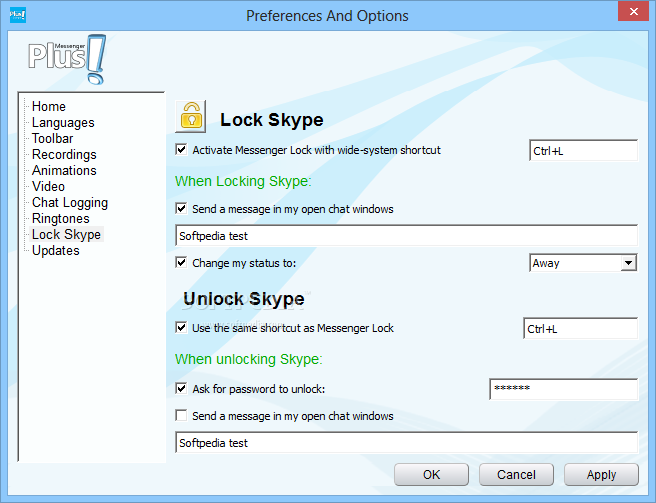Select Toolbar in the sidebar tree
656x503 pixels.
pos(53,139)
